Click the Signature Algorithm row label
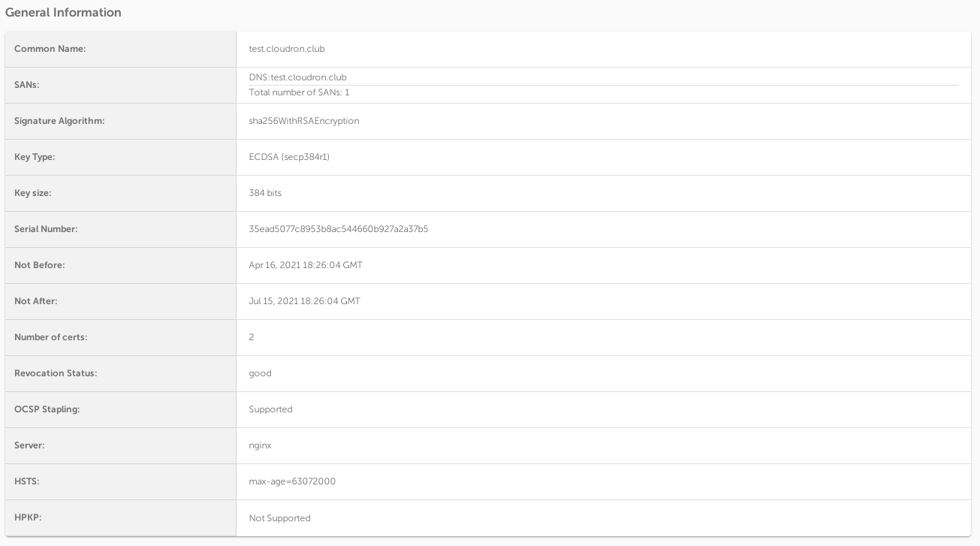The height and width of the screenshot is (546, 980). (x=59, y=121)
